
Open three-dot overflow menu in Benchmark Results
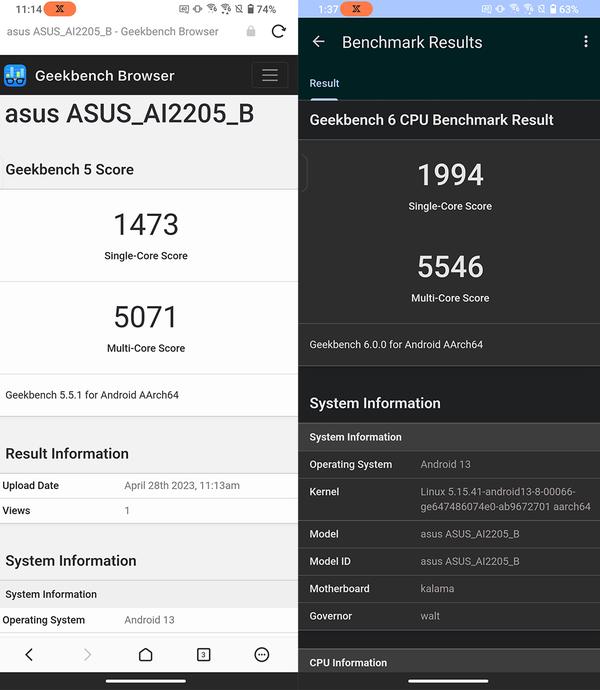[585, 42]
